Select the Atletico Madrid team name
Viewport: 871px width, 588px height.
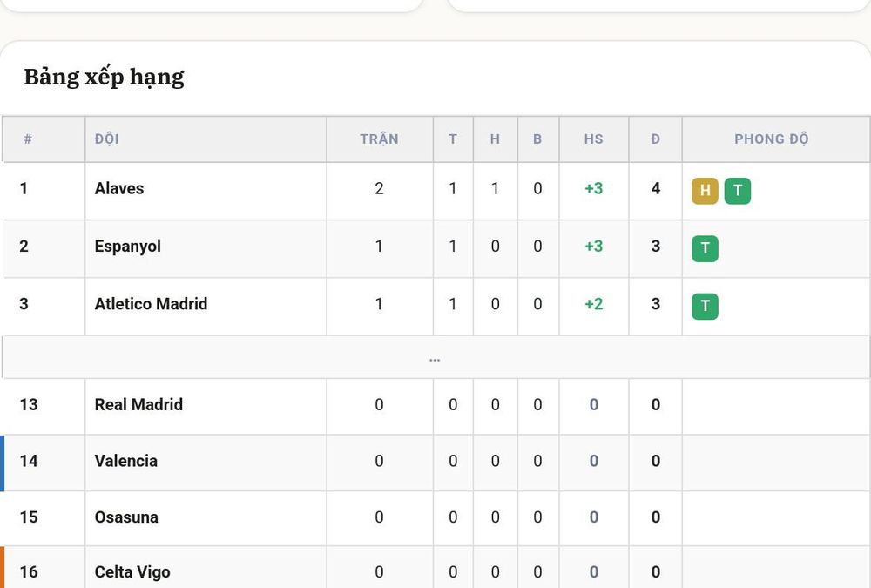click(151, 304)
